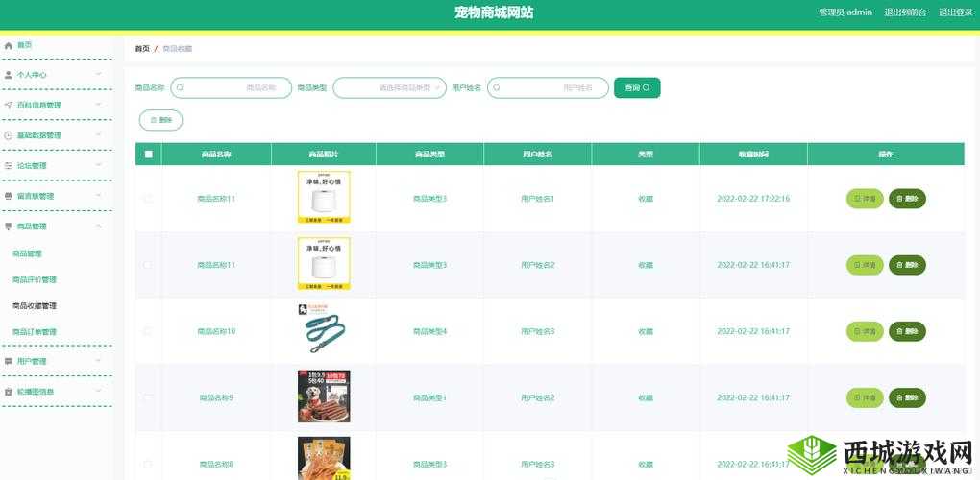Image resolution: width=980 pixels, height=480 pixels.
Task: Focus the 用户姓名 search input
Action: click(548, 88)
